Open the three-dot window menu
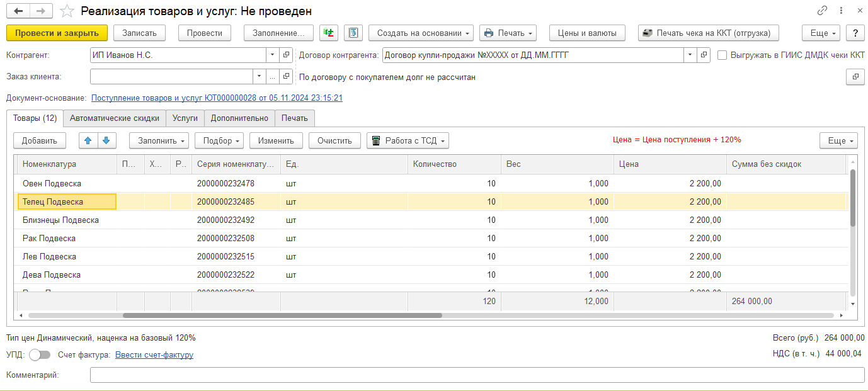The height and width of the screenshot is (391, 868). (841, 11)
